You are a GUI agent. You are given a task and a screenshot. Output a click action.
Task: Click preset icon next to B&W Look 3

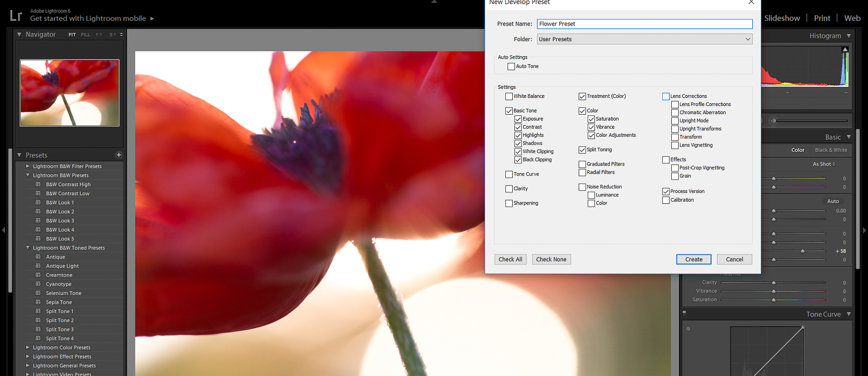[38, 221]
